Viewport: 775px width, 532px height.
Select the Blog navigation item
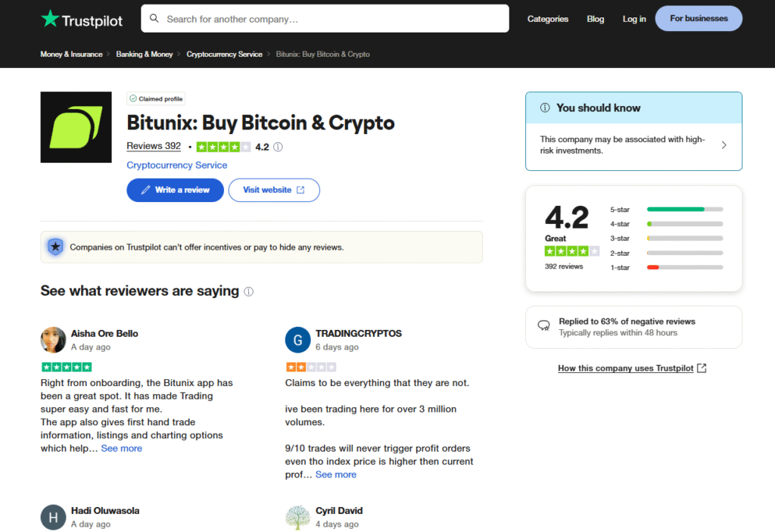point(596,18)
